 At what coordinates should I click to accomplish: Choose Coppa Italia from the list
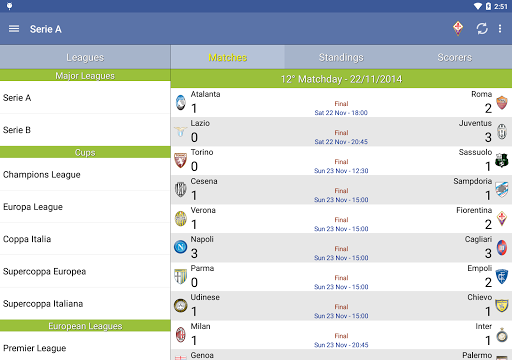[85, 239]
